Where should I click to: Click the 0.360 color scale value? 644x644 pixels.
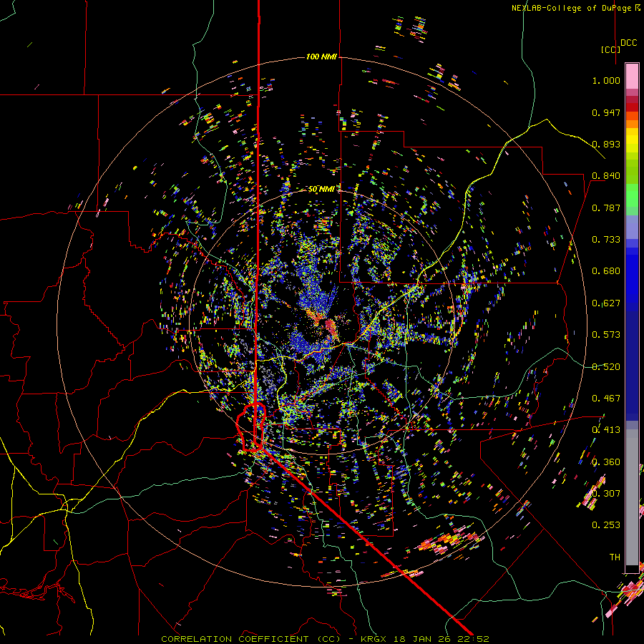[606, 462]
